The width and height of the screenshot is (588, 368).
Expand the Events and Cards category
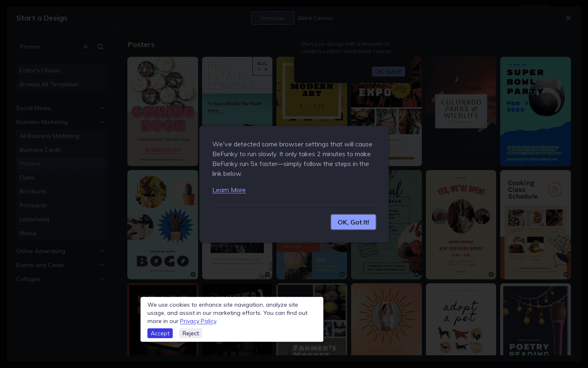pos(102,265)
